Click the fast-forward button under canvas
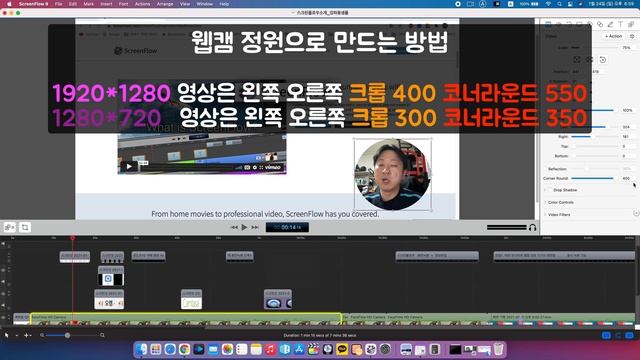Screen dimensions: 640x360 255,227
